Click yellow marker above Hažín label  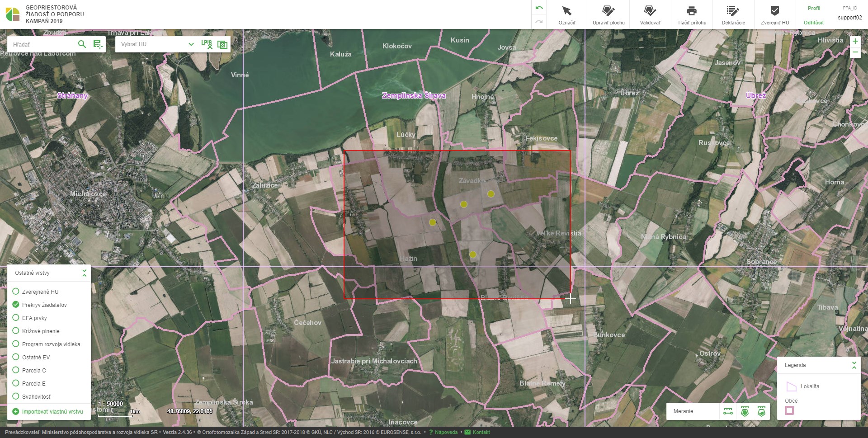[x=433, y=222]
